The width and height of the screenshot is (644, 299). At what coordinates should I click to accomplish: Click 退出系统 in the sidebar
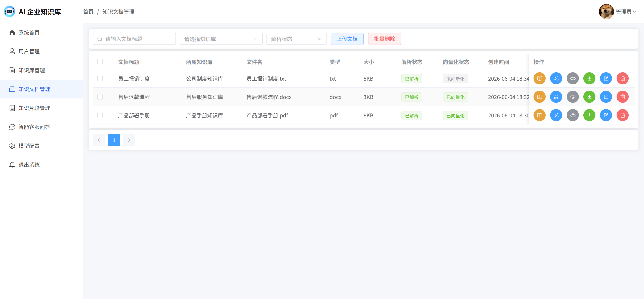click(42, 165)
